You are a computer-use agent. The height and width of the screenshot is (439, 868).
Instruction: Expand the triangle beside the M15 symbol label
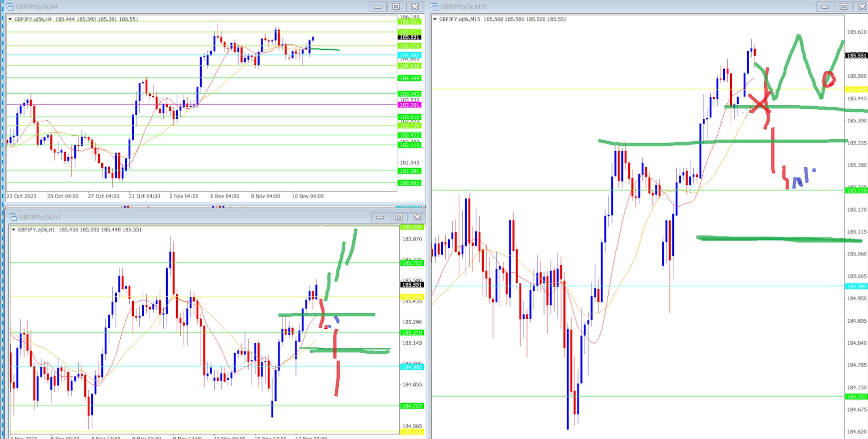pyautogui.click(x=435, y=19)
